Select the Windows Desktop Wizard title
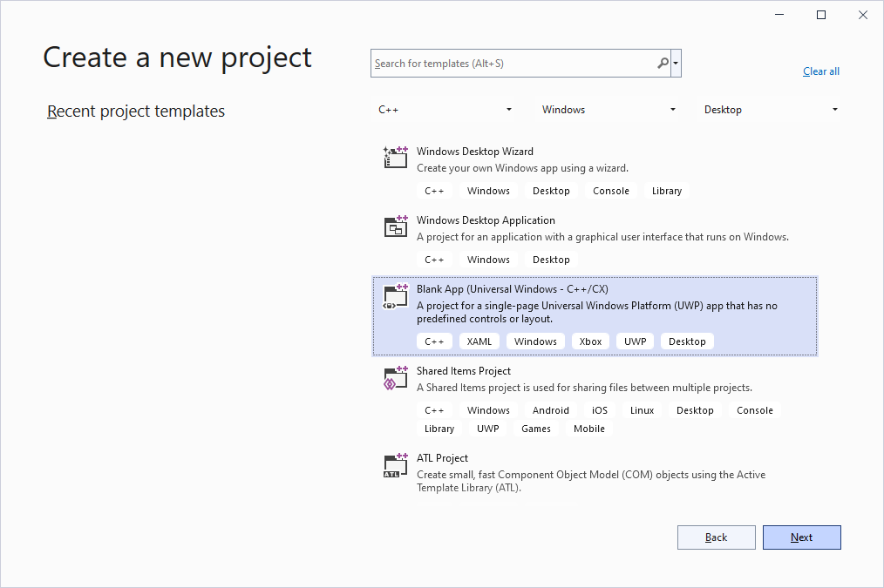The height and width of the screenshot is (588, 884). click(x=474, y=152)
